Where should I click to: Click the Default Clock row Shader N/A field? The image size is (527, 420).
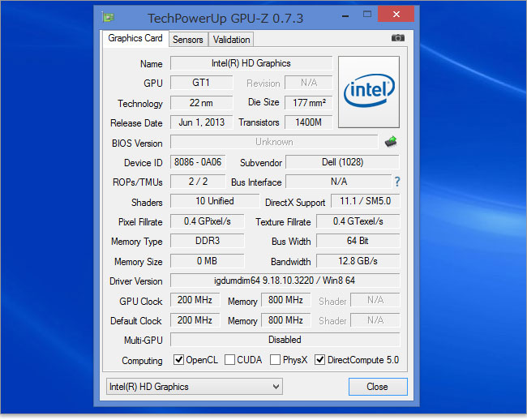tap(375, 320)
